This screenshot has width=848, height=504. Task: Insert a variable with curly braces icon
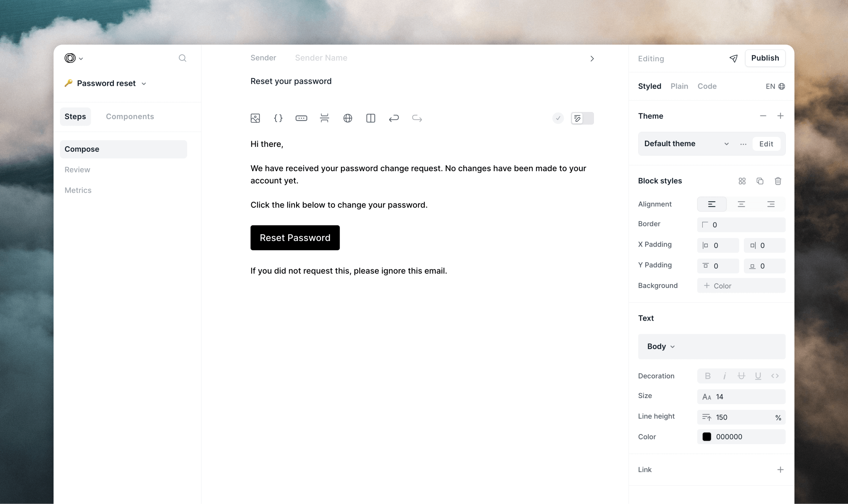tap(278, 118)
